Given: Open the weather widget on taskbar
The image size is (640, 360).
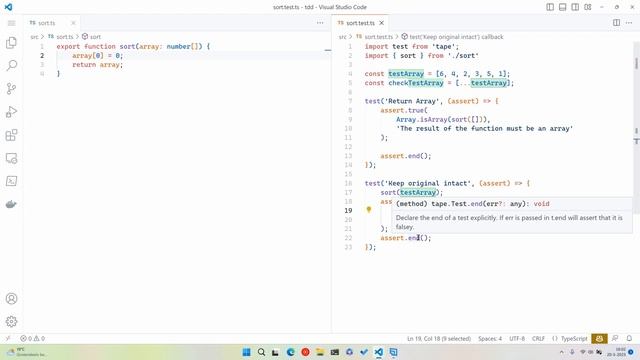Looking at the screenshot, I should [x=27, y=352].
